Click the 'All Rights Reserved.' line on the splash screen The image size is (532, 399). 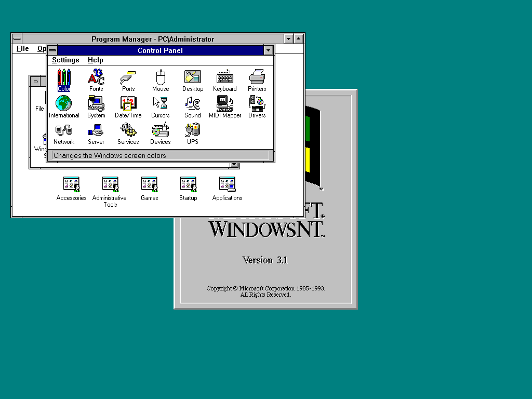click(265, 295)
